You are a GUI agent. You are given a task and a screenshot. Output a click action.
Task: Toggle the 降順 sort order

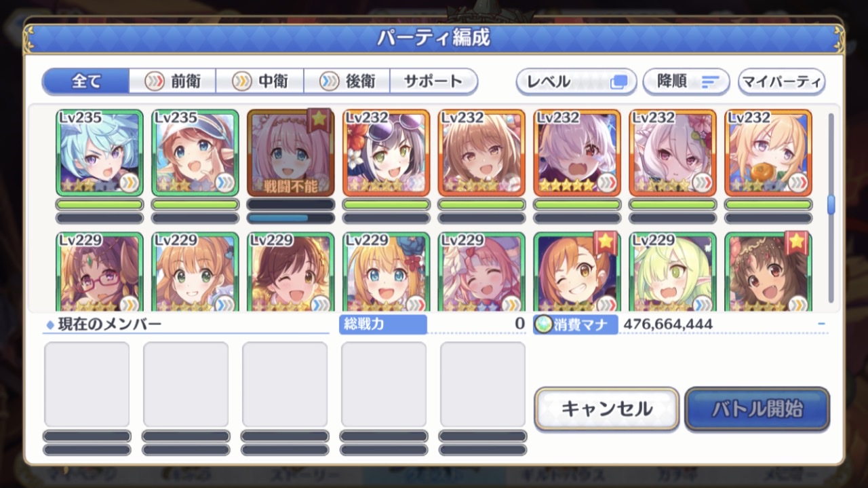click(686, 82)
